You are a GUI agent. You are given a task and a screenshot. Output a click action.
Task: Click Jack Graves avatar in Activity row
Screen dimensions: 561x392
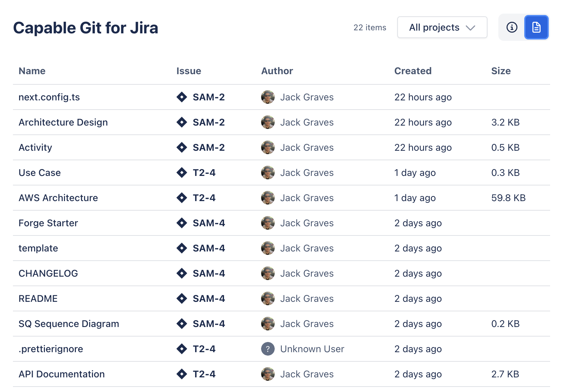(268, 147)
